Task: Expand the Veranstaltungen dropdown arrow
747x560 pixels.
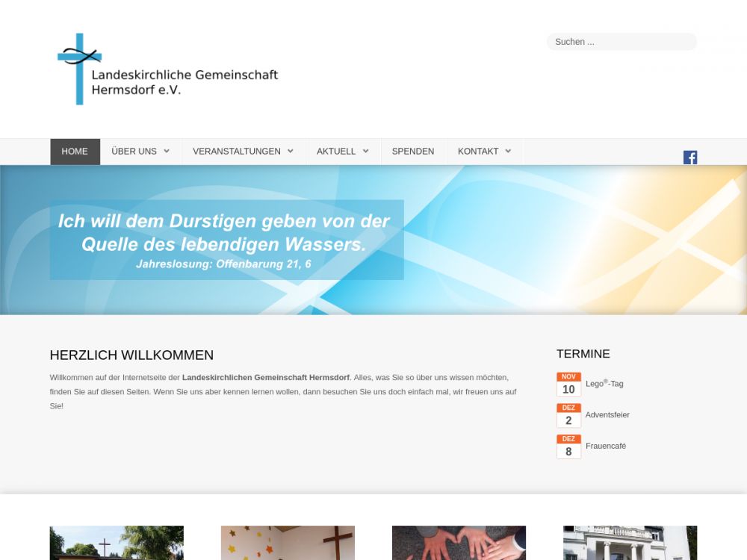Action: pyautogui.click(x=291, y=152)
